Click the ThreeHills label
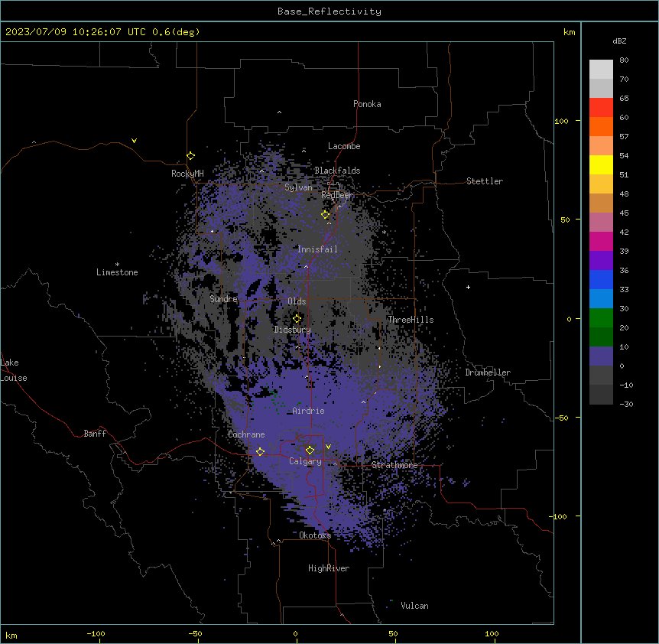 click(411, 320)
